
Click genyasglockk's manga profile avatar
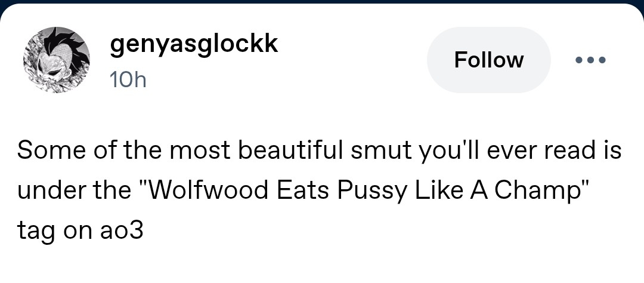point(56,60)
